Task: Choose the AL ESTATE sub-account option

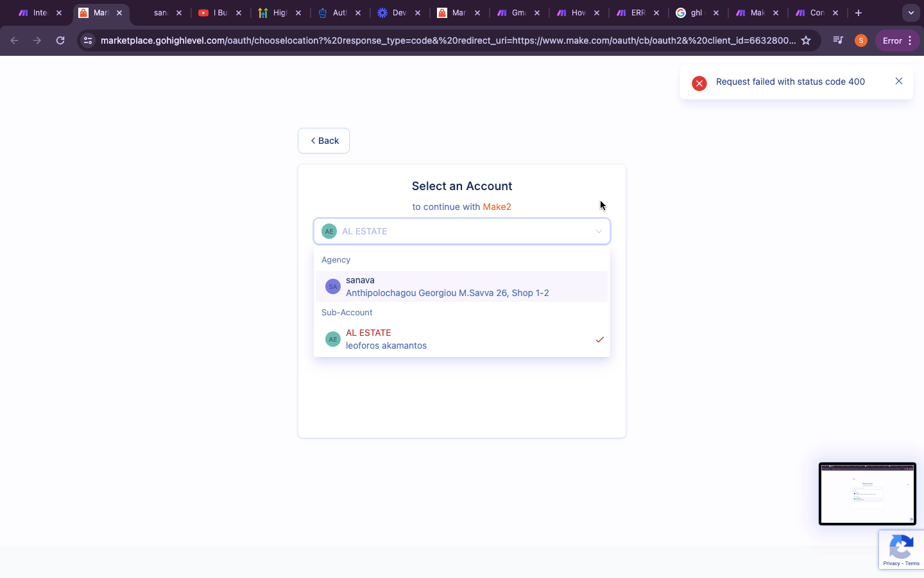Action: [462, 339]
